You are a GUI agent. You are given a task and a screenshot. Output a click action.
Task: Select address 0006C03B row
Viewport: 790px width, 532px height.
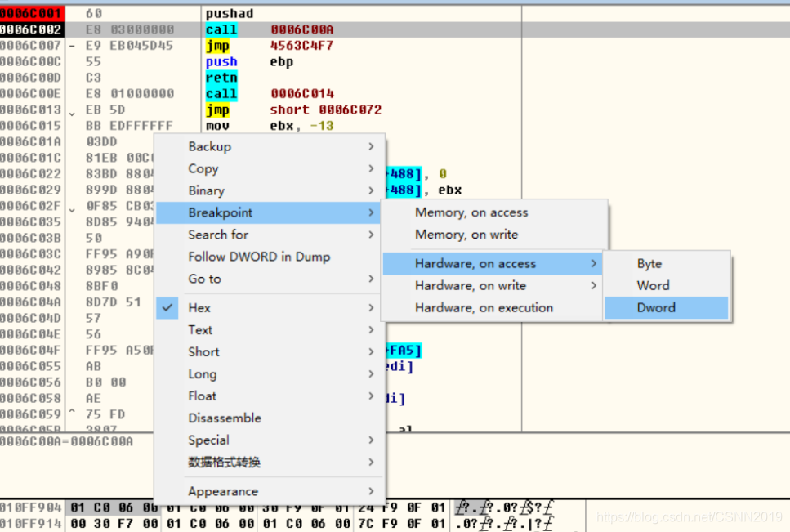pos(30,238)
